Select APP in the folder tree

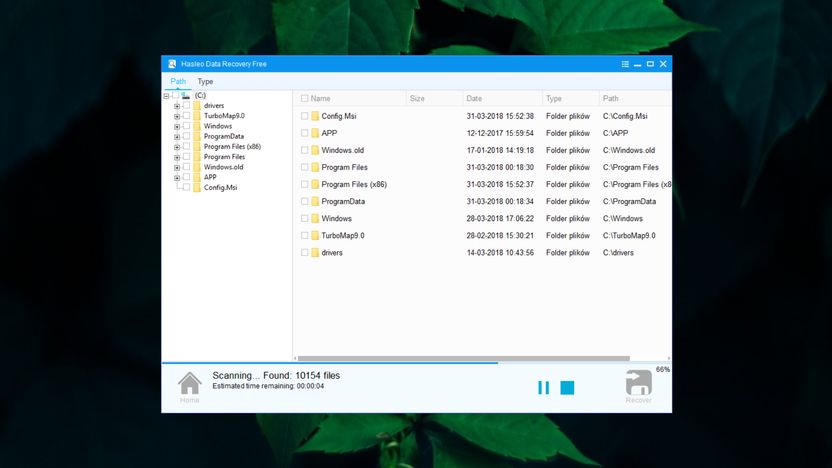pos(210,177)
